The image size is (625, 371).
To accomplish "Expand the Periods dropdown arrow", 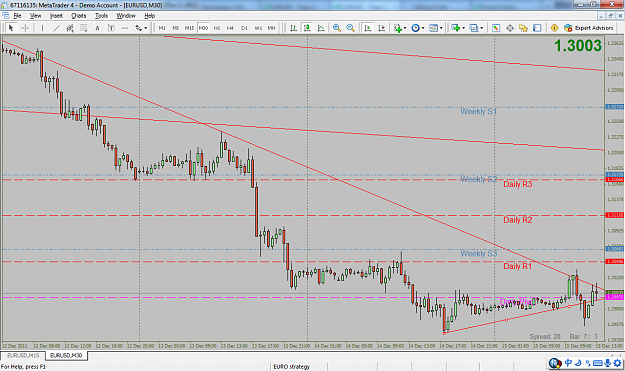I will tap(423, 28).
